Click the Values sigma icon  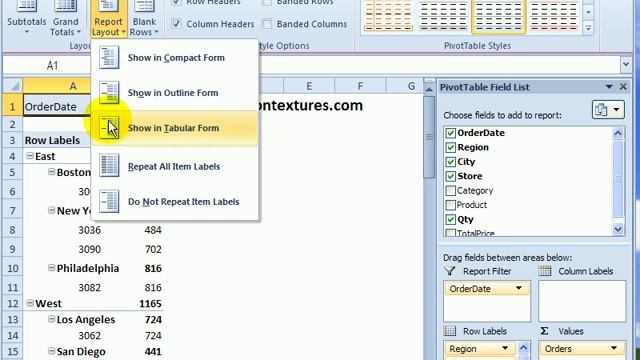[544, 331]
